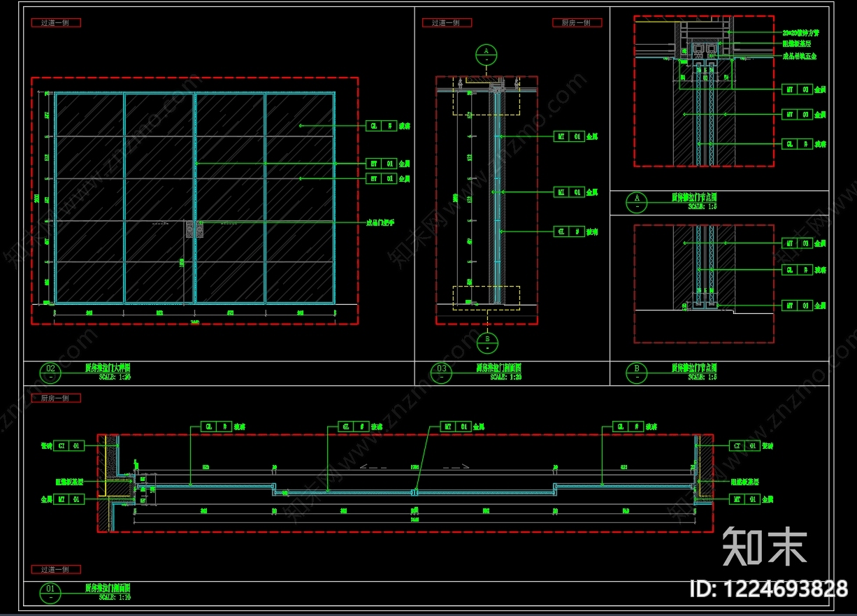Select the yellow dashed detail box at section bottom
Viewport: 857px width, 616px height.
487,297
